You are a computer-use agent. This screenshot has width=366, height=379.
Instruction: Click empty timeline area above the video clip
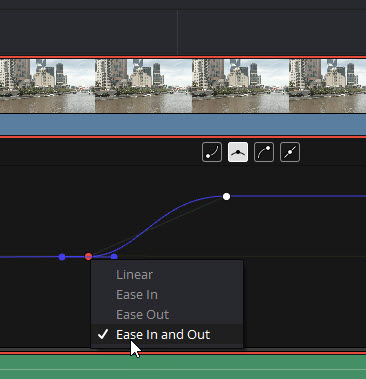click(183, 33)
